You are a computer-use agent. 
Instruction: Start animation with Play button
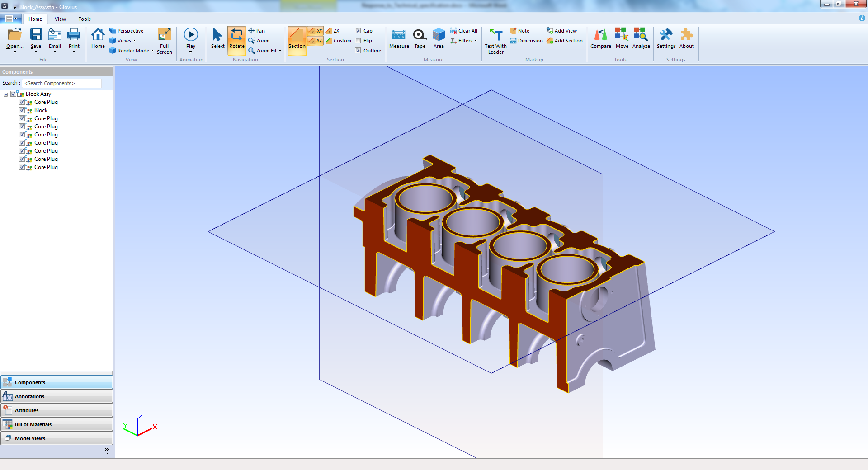point(191,35)
